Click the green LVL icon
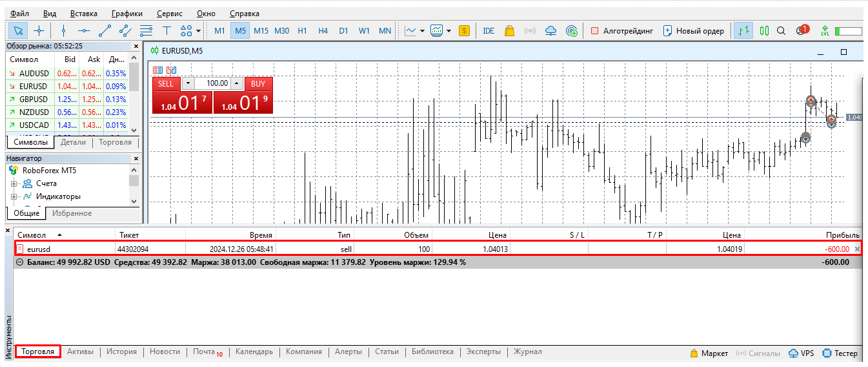Viewport: 868px width, 367px height. (825, 30)
